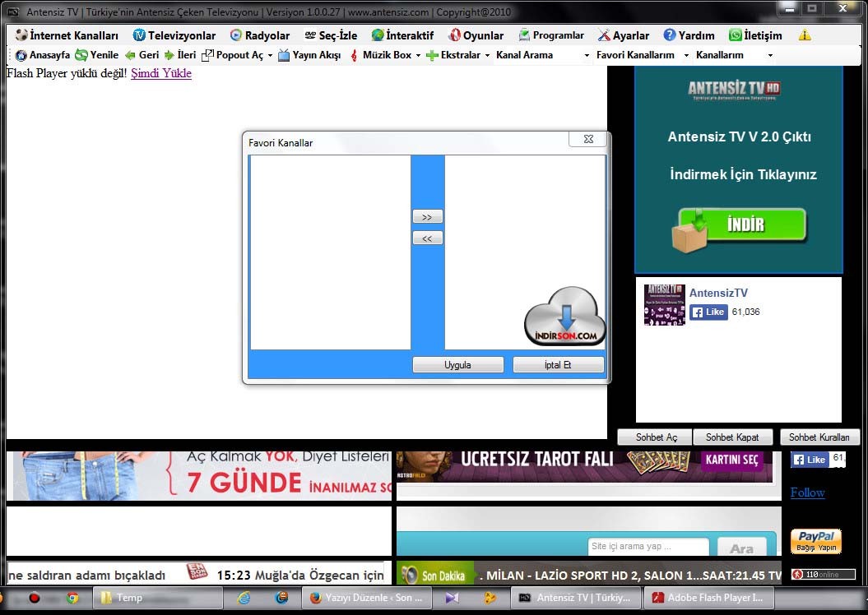868x615 pixels.
Task: Open Internet Explorer from the taskbar
Action: coord(244,598)
